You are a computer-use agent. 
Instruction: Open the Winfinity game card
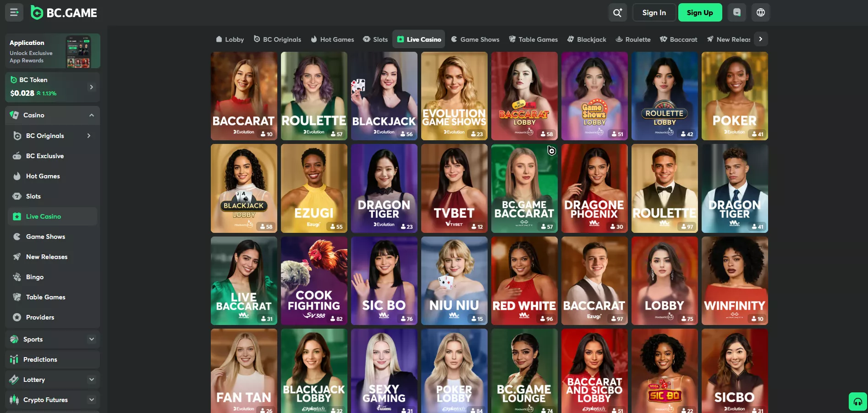click(x=735, y=281)
